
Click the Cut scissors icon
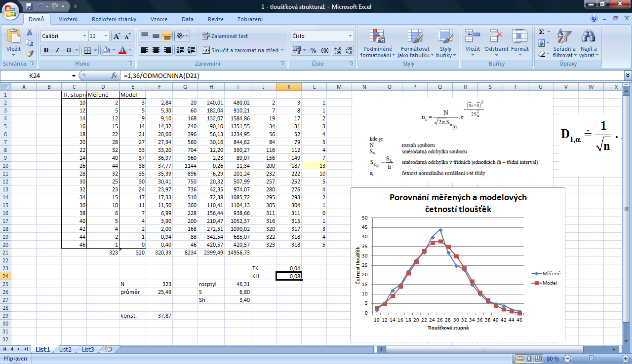tap(30, 32)
